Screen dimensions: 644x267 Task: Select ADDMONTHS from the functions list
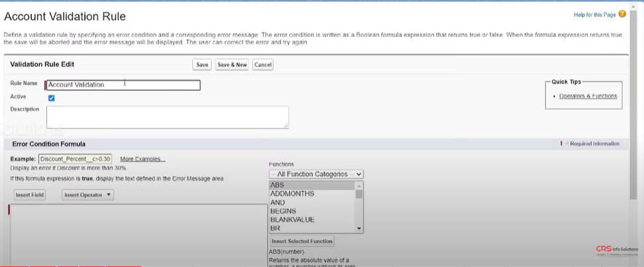coord(312,194)
